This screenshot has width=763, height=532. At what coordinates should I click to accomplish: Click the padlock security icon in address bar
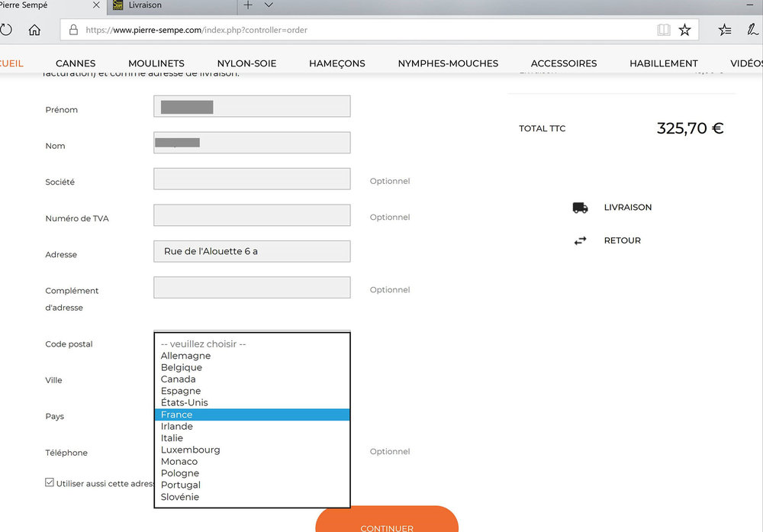73,30
